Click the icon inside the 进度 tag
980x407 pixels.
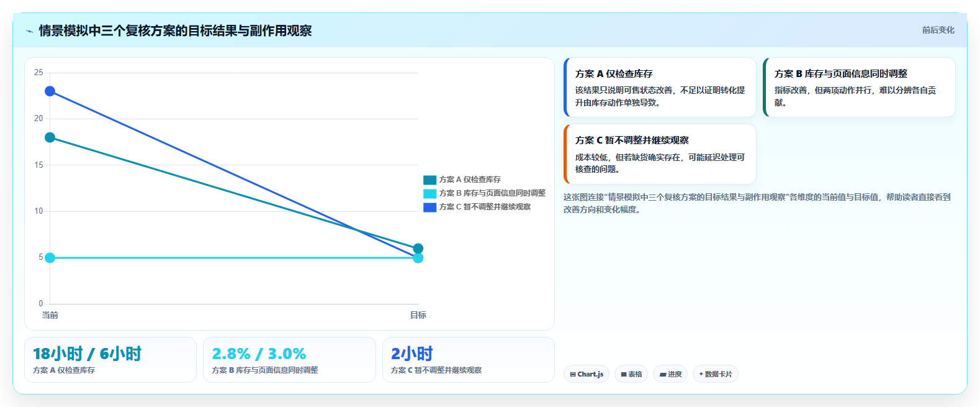[663, 375]
